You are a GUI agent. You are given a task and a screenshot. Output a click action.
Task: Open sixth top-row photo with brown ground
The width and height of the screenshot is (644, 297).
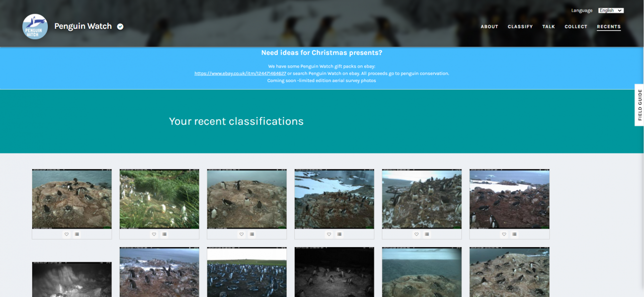tap(510, 199)
